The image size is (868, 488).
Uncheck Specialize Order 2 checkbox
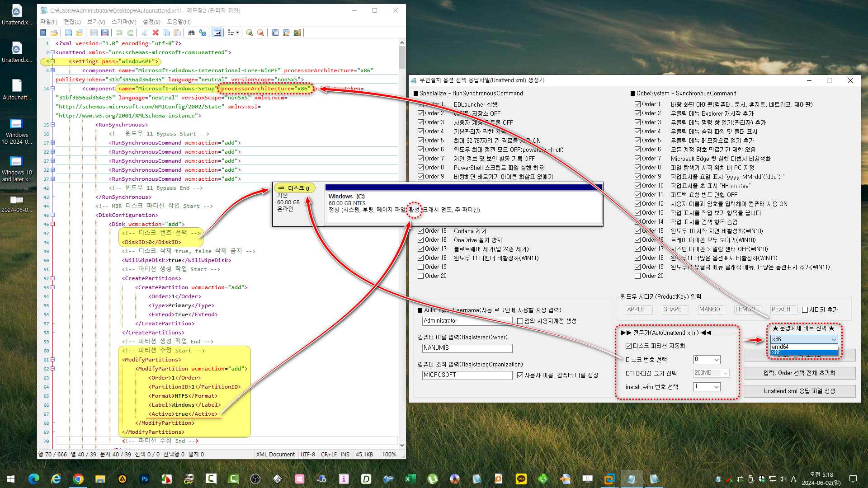click(x=421, y=113)
